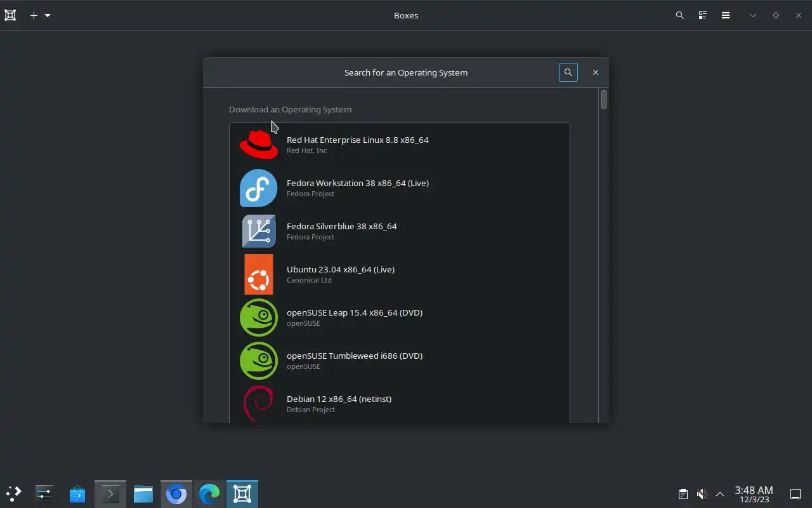Choose Ubuntu 23.04 x86_64 (Live)
Image resolution: width=812 pixels, height=508 pixels.
point(400,274)
